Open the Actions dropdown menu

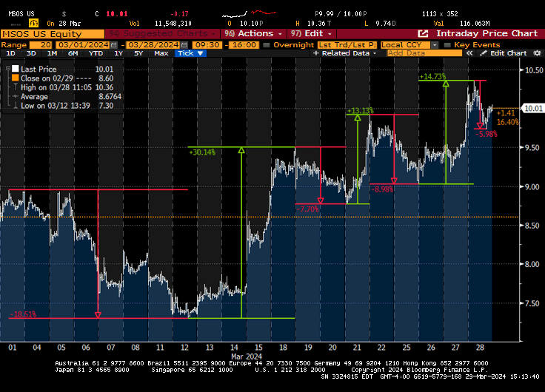coord(253,34)
